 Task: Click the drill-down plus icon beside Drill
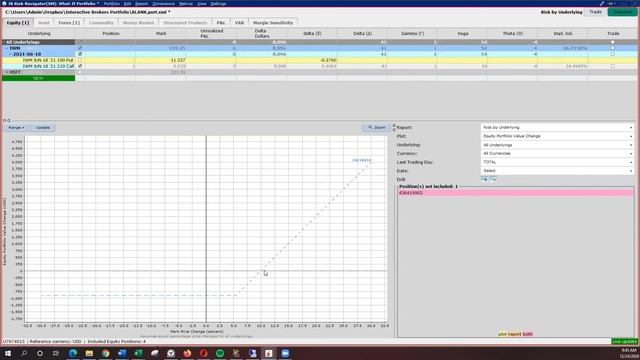click(x=484, y=179)
